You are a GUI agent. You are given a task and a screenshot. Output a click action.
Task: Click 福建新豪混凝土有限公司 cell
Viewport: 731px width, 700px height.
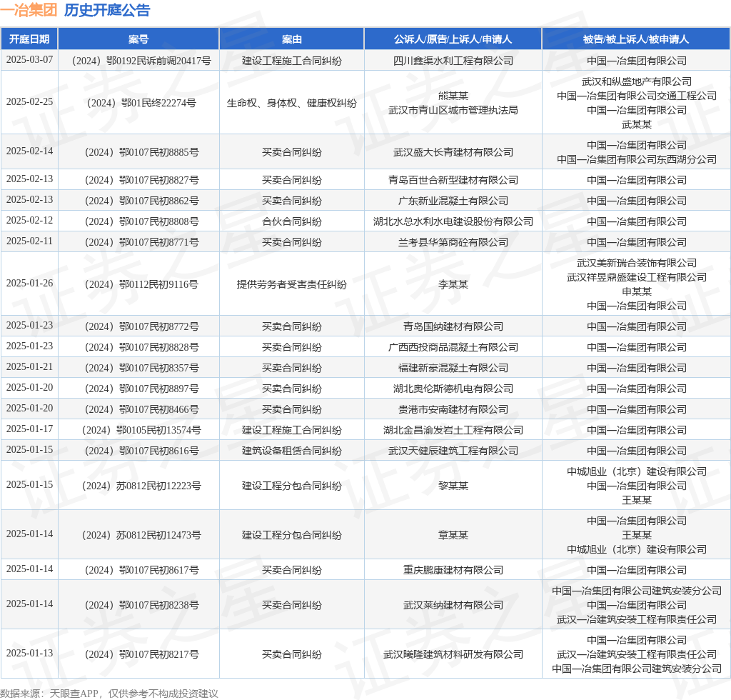453,368
